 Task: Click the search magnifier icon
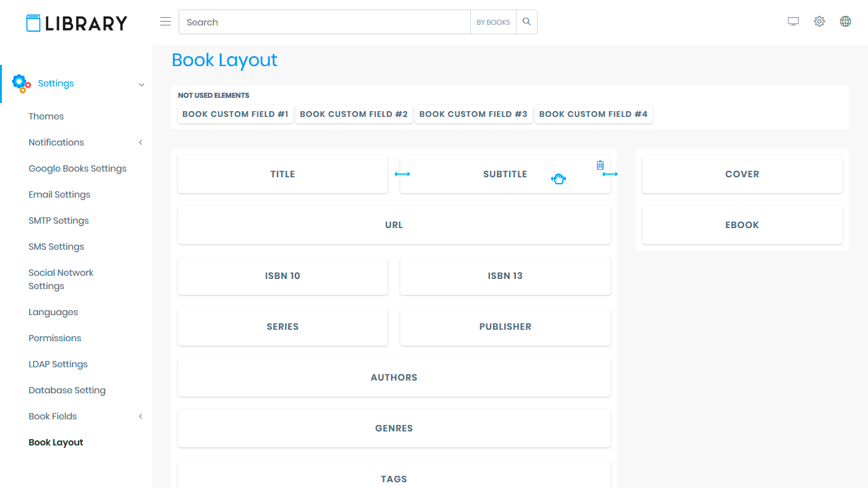click(526, 22)
